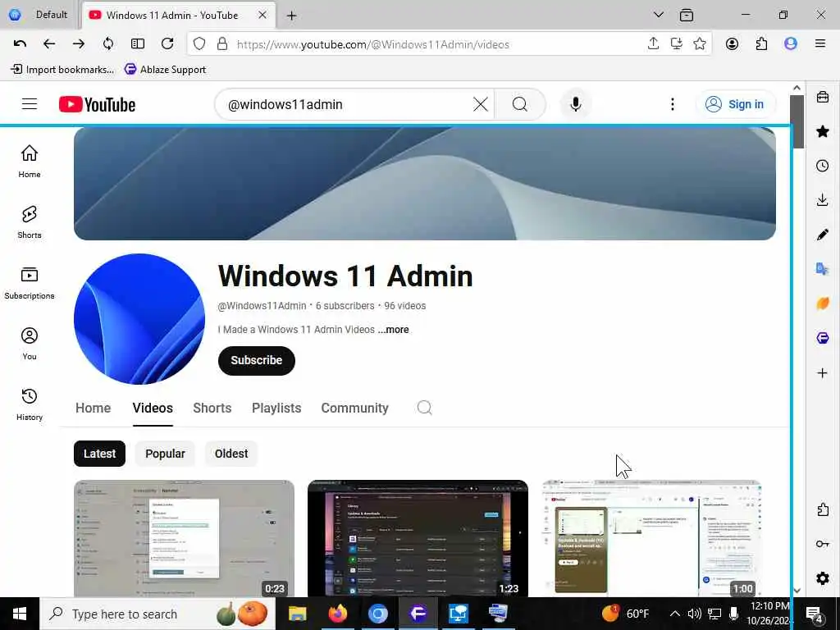Screen dimensions: 840x630
Task: Open the browser main hamburger menu
Action: tap(820, 44)
